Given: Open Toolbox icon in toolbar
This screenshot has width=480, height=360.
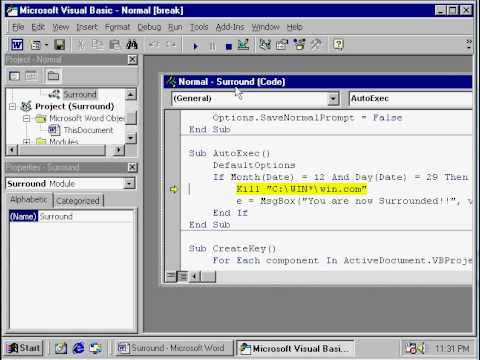Looking at the screenshot, I should click(x=316, y=44).
